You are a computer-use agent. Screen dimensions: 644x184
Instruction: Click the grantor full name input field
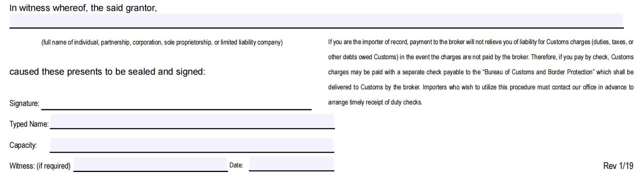click(x=316, y=20)
